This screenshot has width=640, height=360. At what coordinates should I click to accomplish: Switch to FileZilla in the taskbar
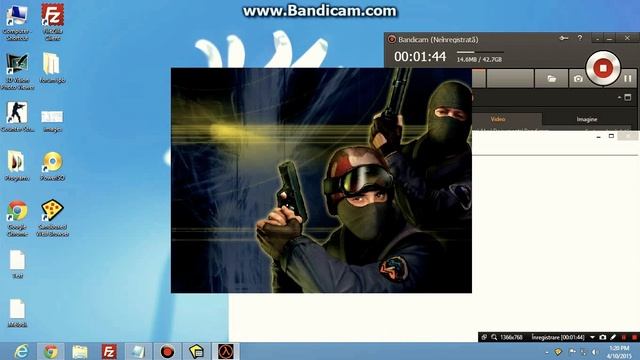[109, 351]
